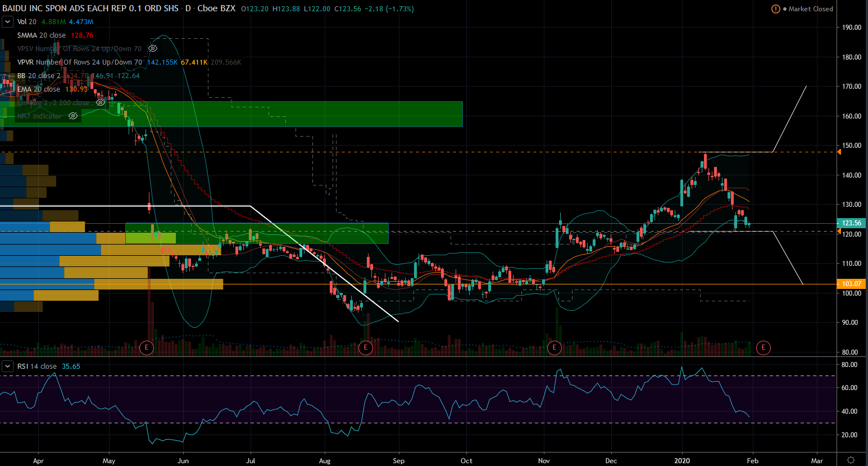868x466 pixels.
Task: Select the VPVR Number Of Rows legend
Action: pos(80,62)
